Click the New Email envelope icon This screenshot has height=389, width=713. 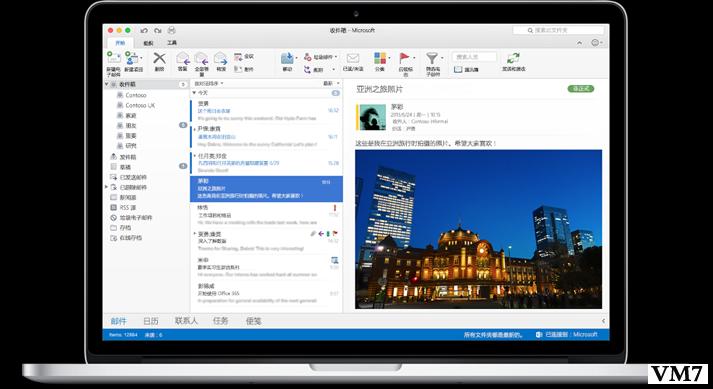pyautogui.click(x=114, y=57)
